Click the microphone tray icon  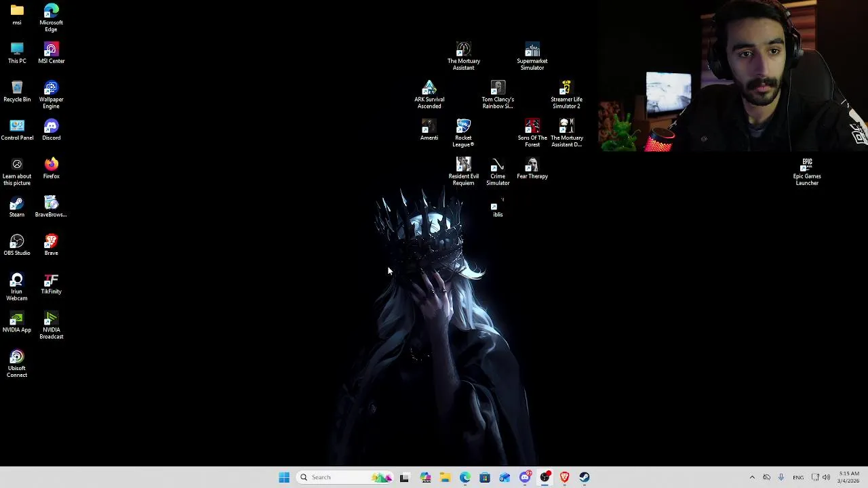click(x=781, y=477)
